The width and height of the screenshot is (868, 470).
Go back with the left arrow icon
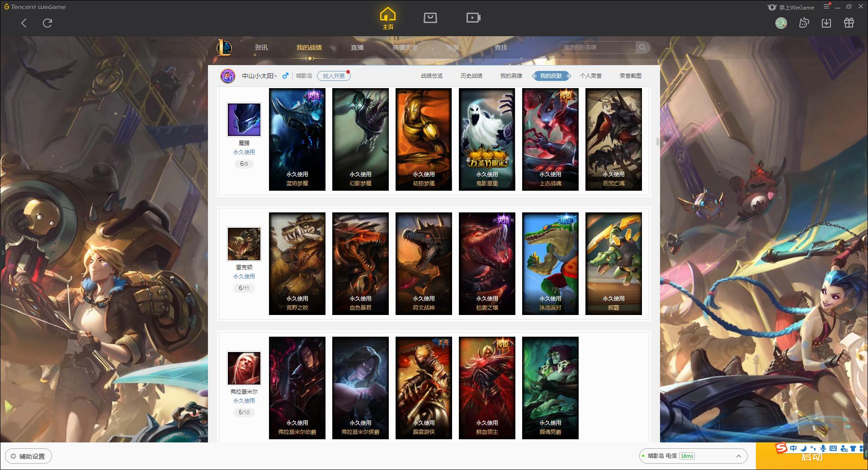(24, 23)
